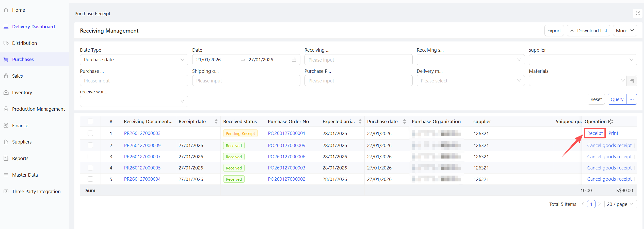The width and height of the screenshot is (644, 229).
Task: Go to Delivery Dashboard in the sidebar
Action: (x=33, y=26)
